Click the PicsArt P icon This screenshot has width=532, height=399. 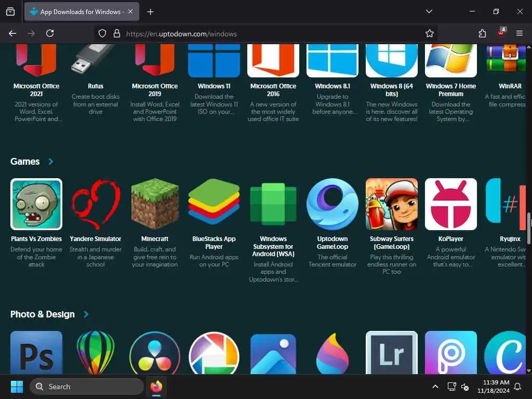(x=450, y=353)
